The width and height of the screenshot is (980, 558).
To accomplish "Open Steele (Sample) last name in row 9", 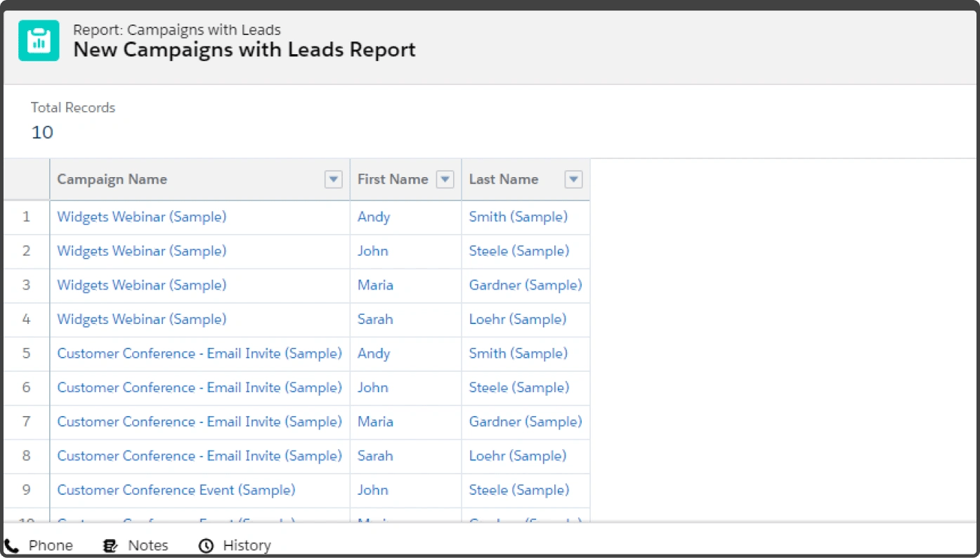I will click(519, 490).
